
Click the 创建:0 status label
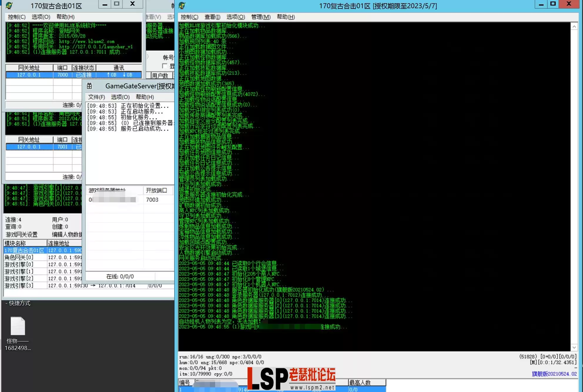pyautogui.click(x=60, y=227)
